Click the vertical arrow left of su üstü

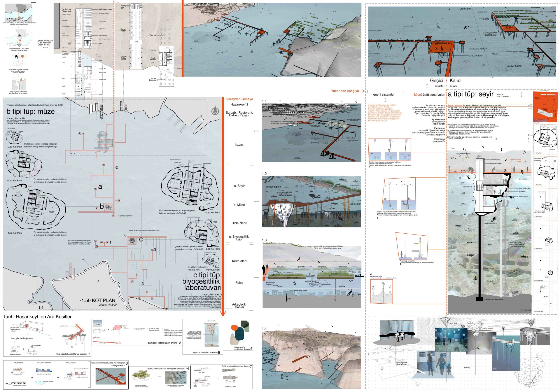coord(427,86)
